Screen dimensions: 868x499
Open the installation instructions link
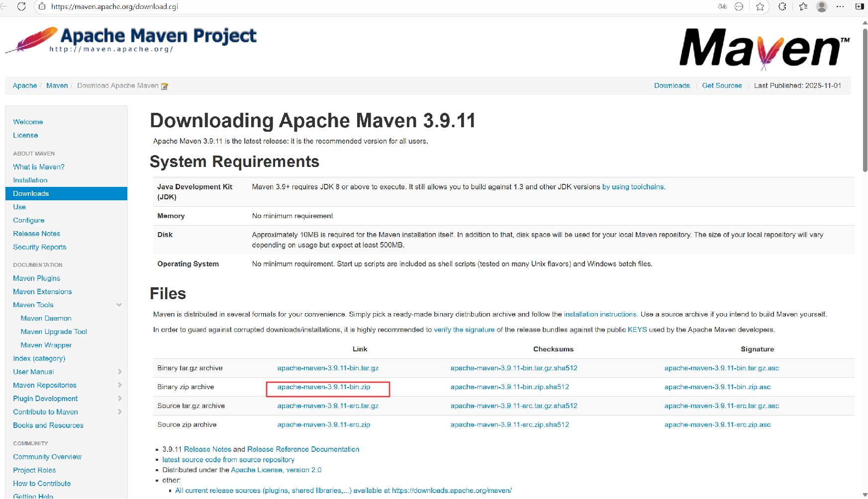[600, 314]
